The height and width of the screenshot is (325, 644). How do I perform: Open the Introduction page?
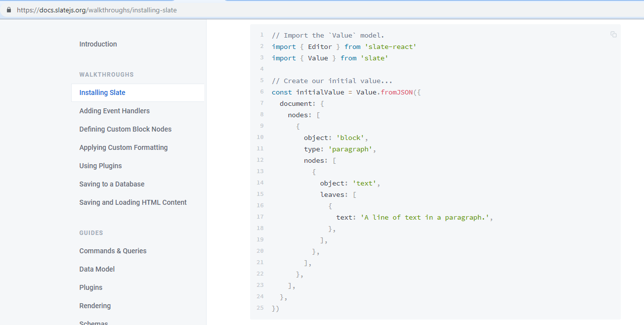[98, 44]
